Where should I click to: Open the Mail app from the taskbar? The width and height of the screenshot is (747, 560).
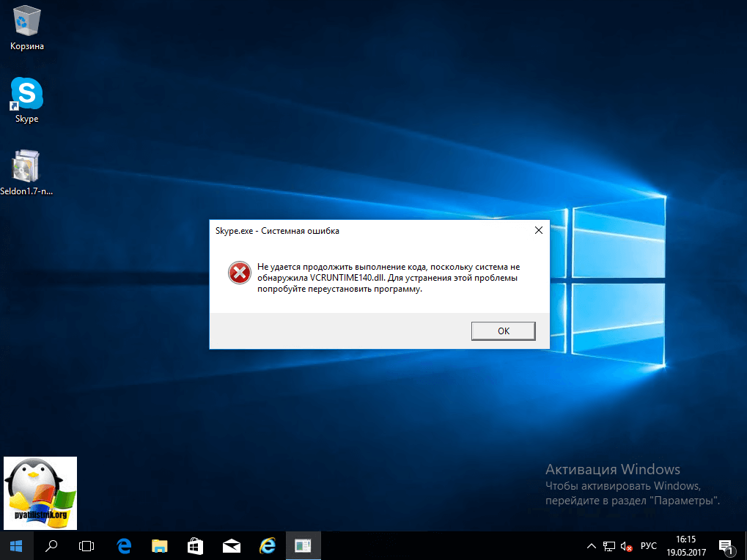click(232, 545)
